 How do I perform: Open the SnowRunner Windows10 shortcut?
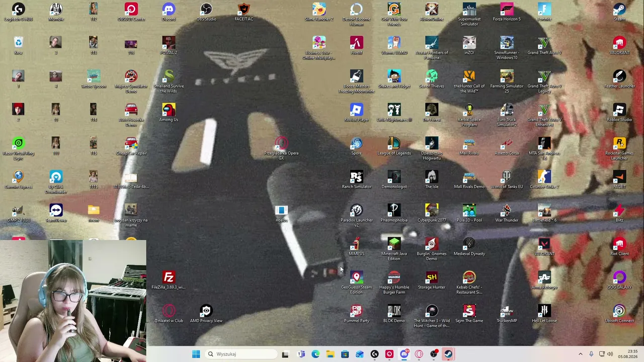click(x=507, y=48)
